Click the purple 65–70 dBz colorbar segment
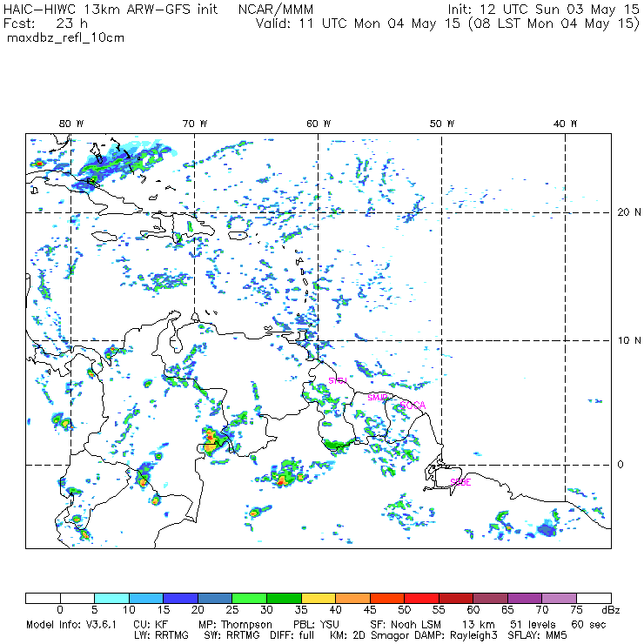This screenshot has width=644, height=644. (x=525, y=598)
